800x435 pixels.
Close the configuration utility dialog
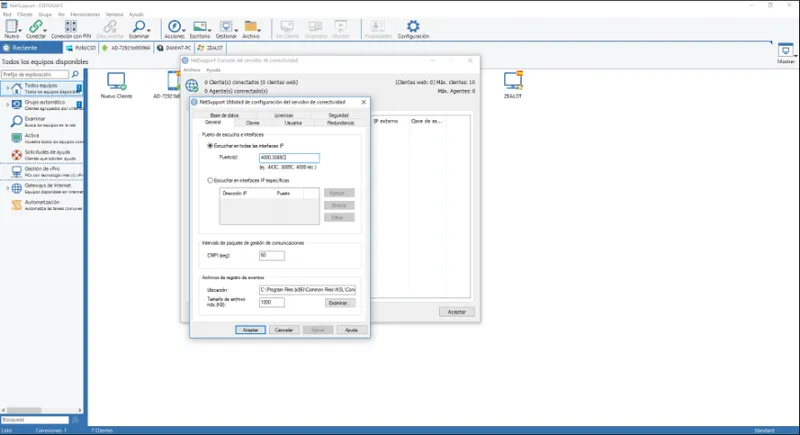click(x=364, y=102)
